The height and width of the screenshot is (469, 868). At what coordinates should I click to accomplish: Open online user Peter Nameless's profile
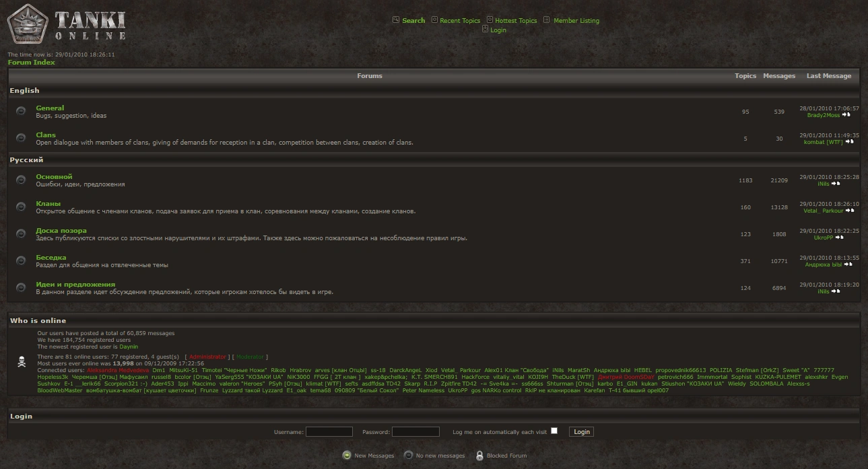[424, 390]
